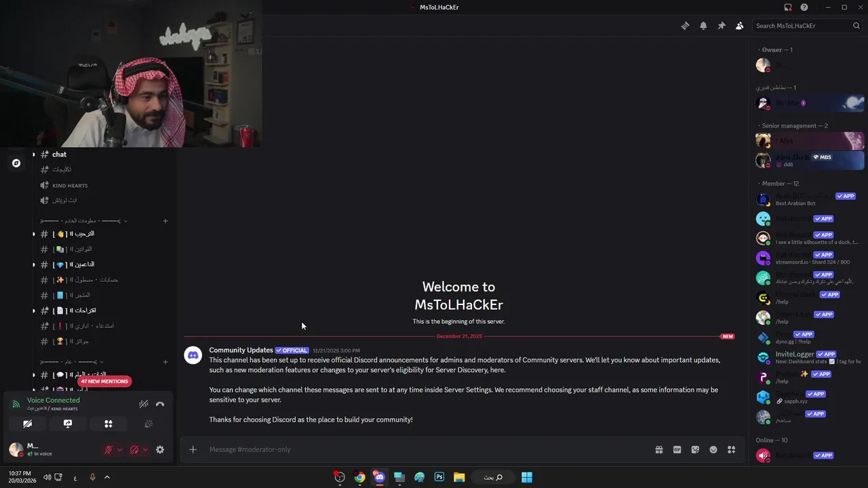The width and height of the screenshot is (868, 488).
Task: Open InviteLogger member entry
Action: pyautogui.click(x=809, y=358)
